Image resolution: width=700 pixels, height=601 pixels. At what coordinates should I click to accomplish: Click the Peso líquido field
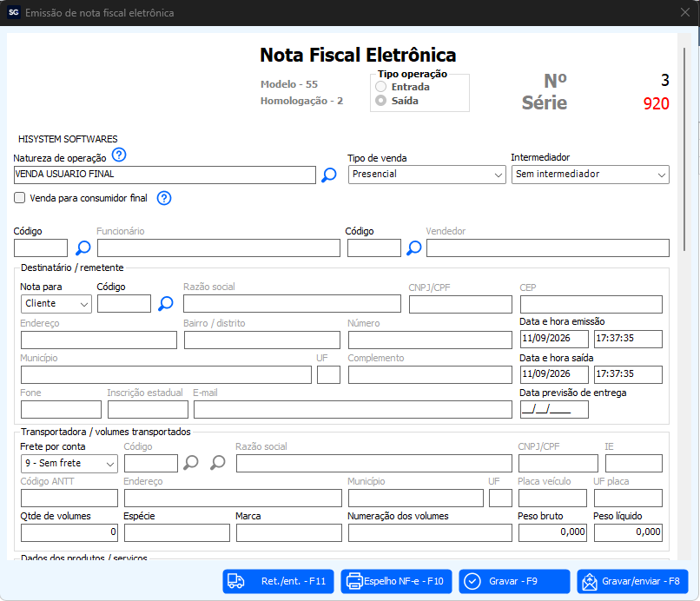pyautogui.click(x=628, y=532)
